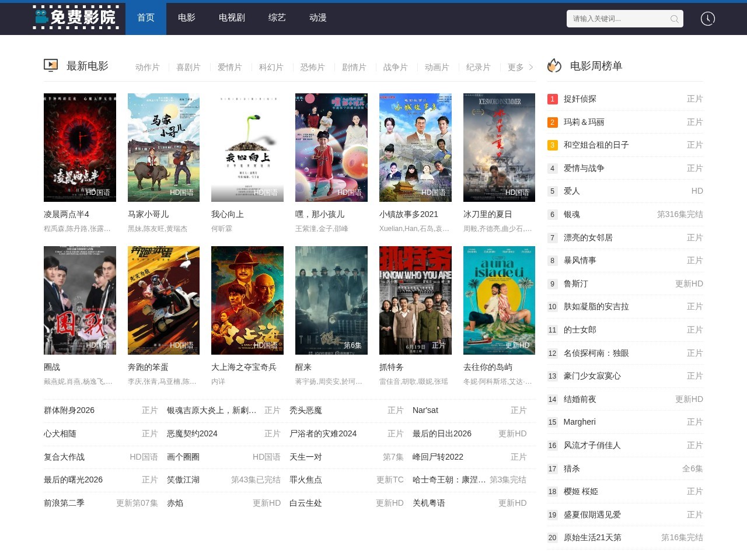Open the 首页 tab

click(146, 17)
